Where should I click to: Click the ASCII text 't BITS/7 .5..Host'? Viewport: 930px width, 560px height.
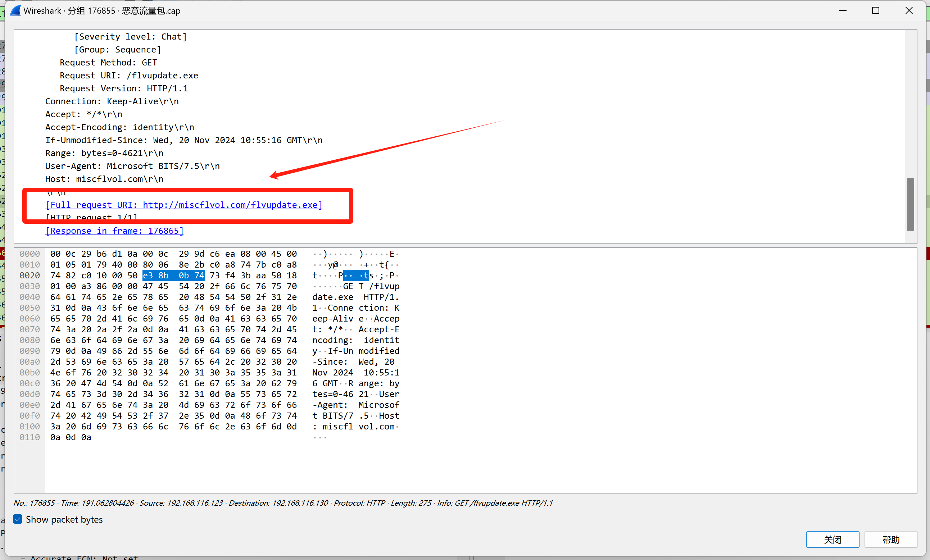355,415
